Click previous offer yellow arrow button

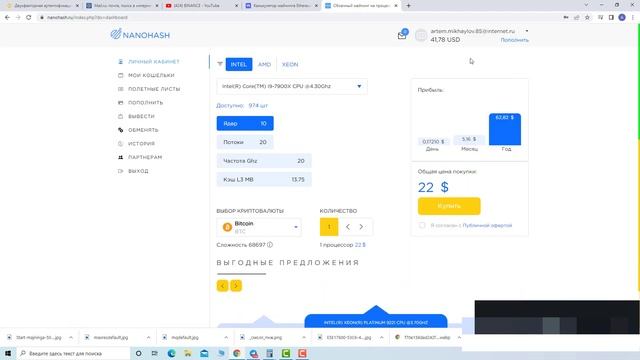click(222, 286)
